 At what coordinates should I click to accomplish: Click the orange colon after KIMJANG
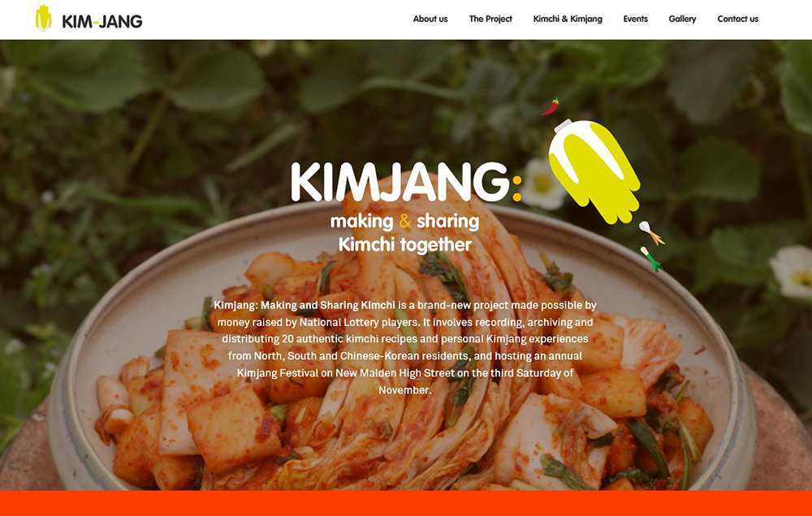pos(516,188)
